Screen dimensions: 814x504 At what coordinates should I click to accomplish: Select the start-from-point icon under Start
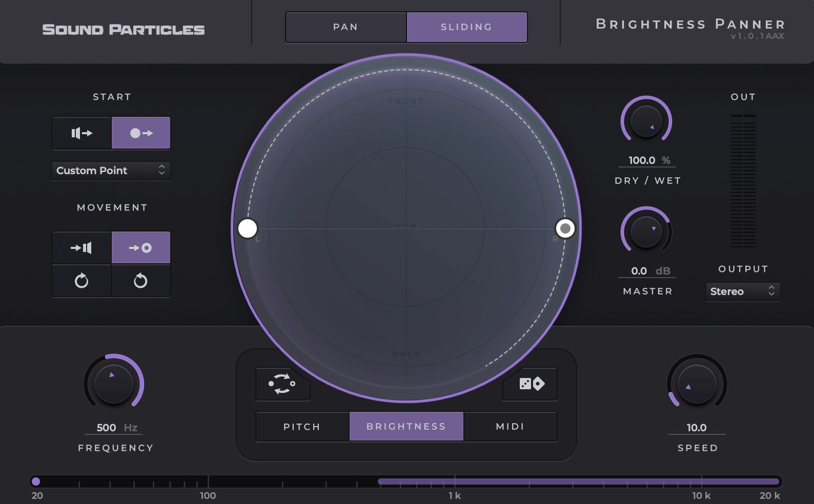(x=141, y=133)
